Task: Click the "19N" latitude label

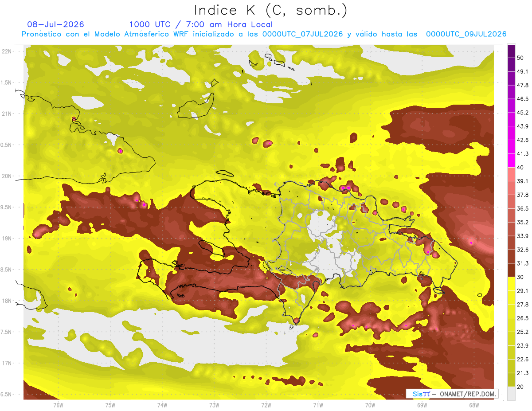Action: (6, 238)
